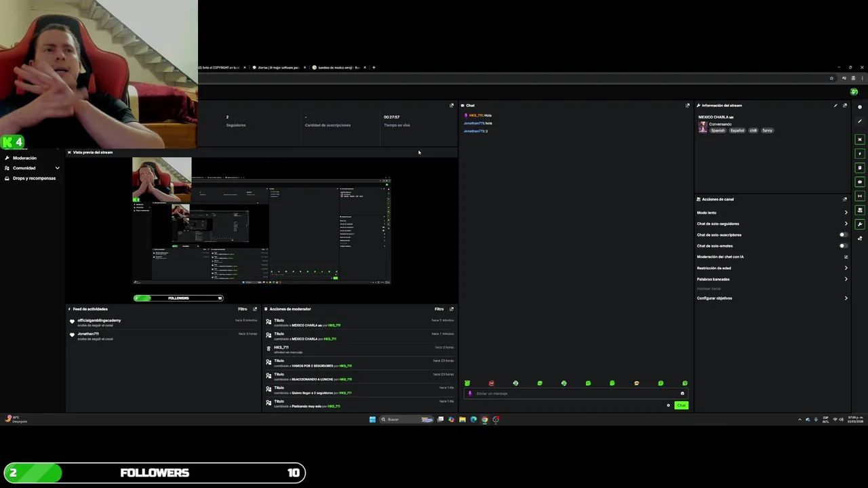Toggle Chat de solo-suscriptores switch
The width and height of the screenshot is (868, 488).
tap(844, 235)
